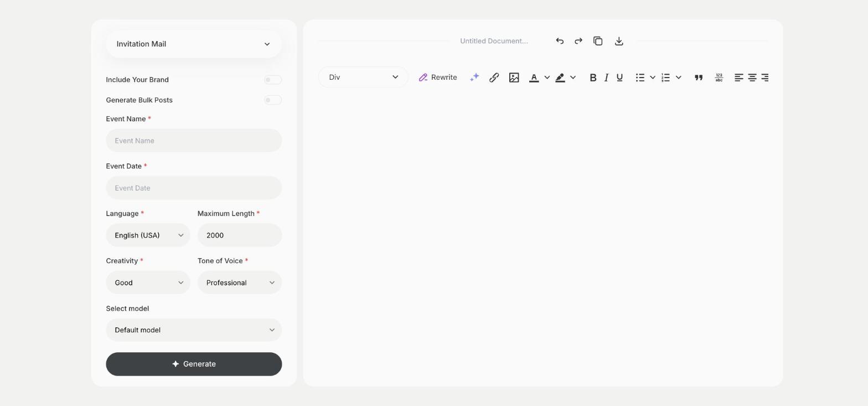Click the 'Generate Bulk Posts' label
Viewport: 868px width, 406px height.
pos(139,100)
